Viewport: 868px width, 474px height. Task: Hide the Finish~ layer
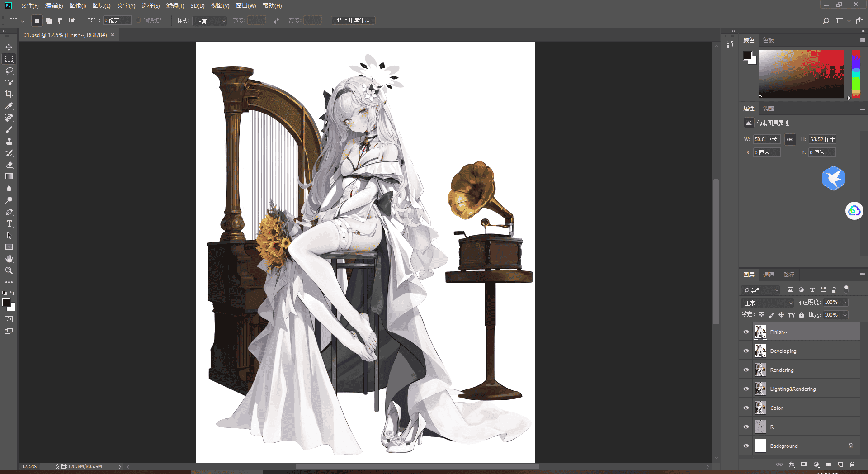point(746,332)
